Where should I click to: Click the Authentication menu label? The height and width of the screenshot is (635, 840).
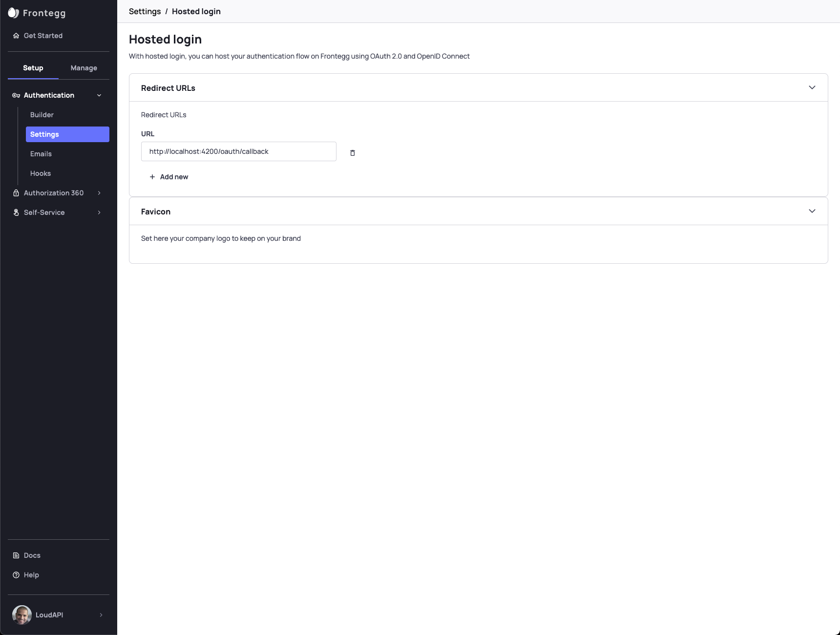(49, 95)
